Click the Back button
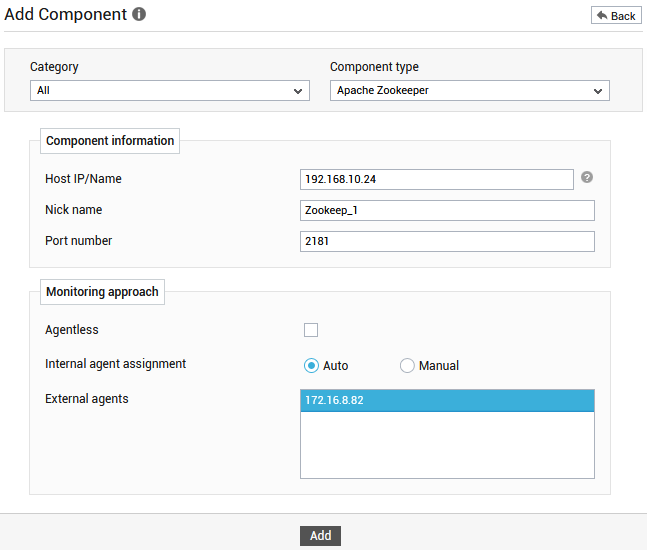 point(616,16)
